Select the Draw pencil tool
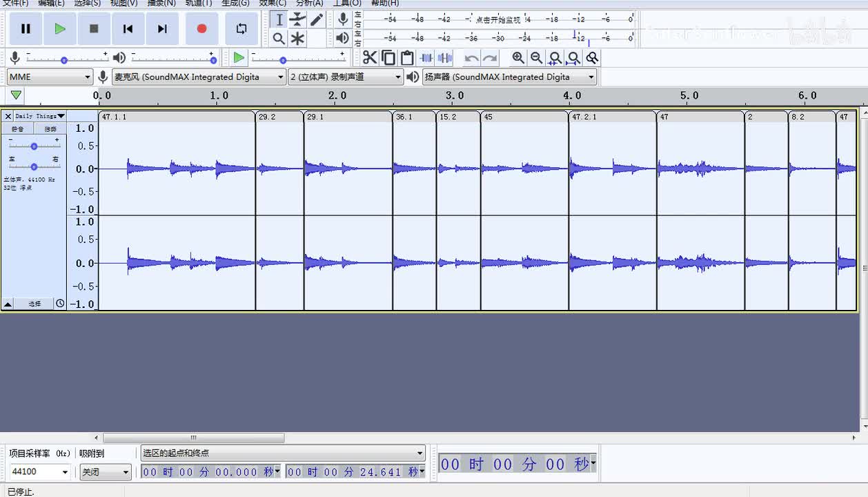This screenshot has height=497, width=868. click(317, 19)
